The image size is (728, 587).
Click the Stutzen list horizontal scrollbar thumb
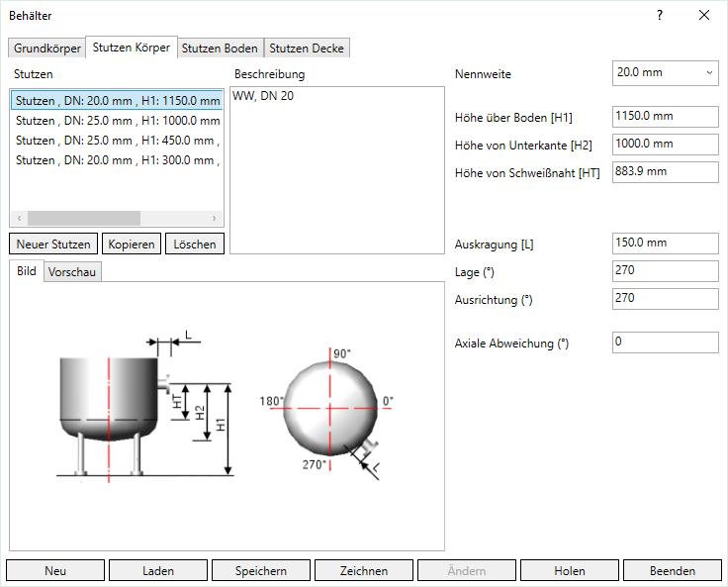click(x=84, y=218)
